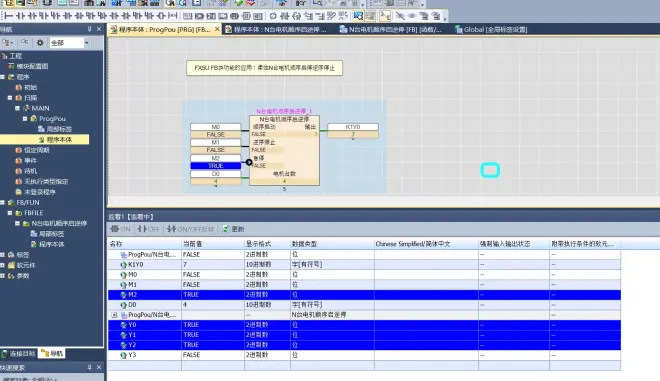Click the 更新 update button
The width and height of the screenshot is (660, 381).
pos(234,229)
